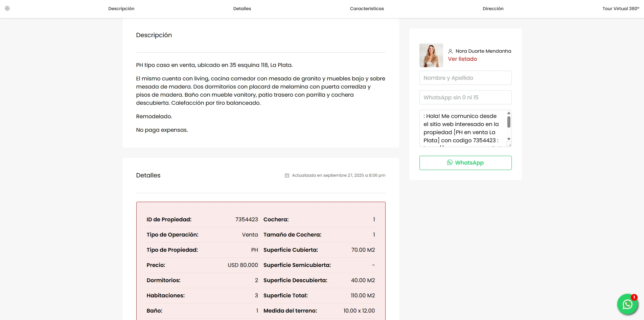The height and width of the screenshot is (320, 644).
Task: Click the calendar icon beside the update date
Action: [287, 175]
